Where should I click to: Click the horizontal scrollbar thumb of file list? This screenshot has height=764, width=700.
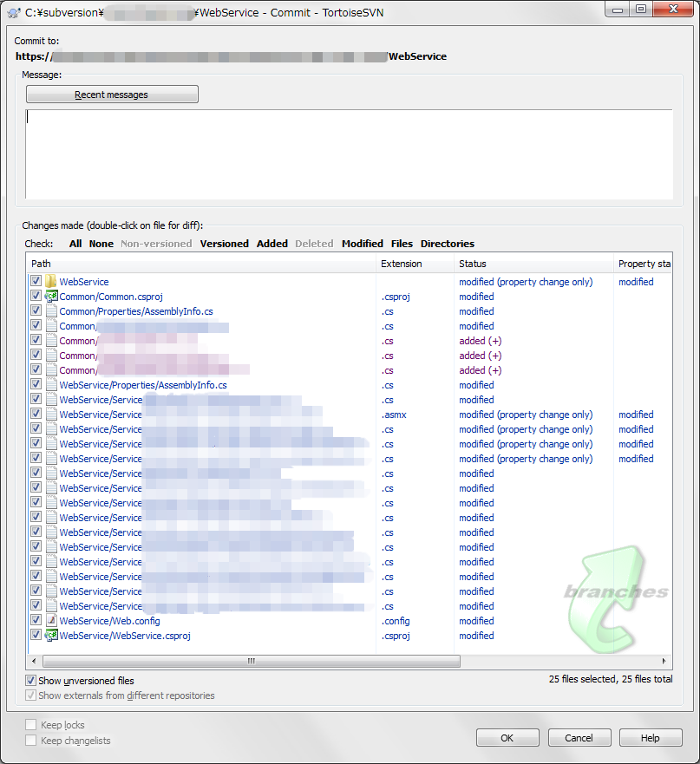(250, 661)
